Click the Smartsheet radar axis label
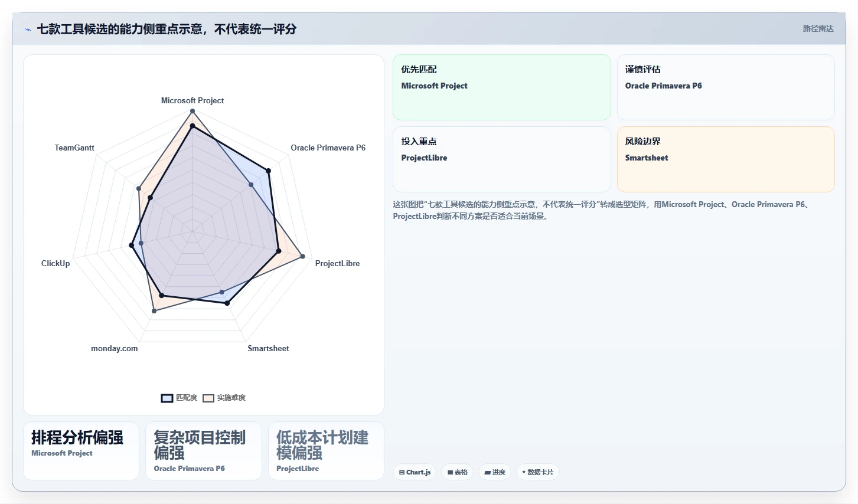This screenshot has height=504, width=858. (x=268, y=349)
